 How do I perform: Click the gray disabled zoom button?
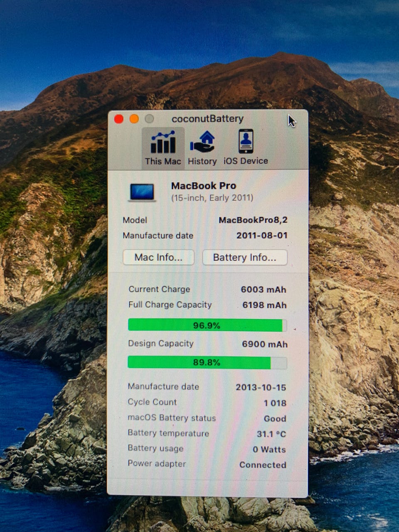[x=149, y=119]
